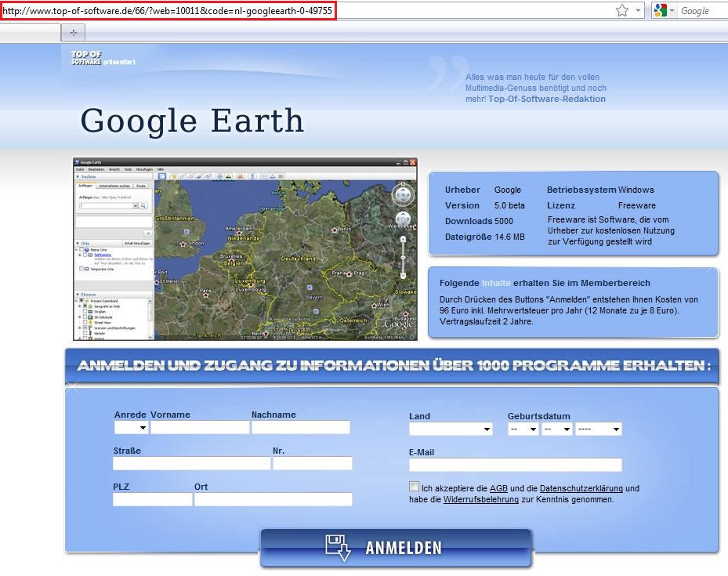Click the Nachname input field

[x=301, y=427]
